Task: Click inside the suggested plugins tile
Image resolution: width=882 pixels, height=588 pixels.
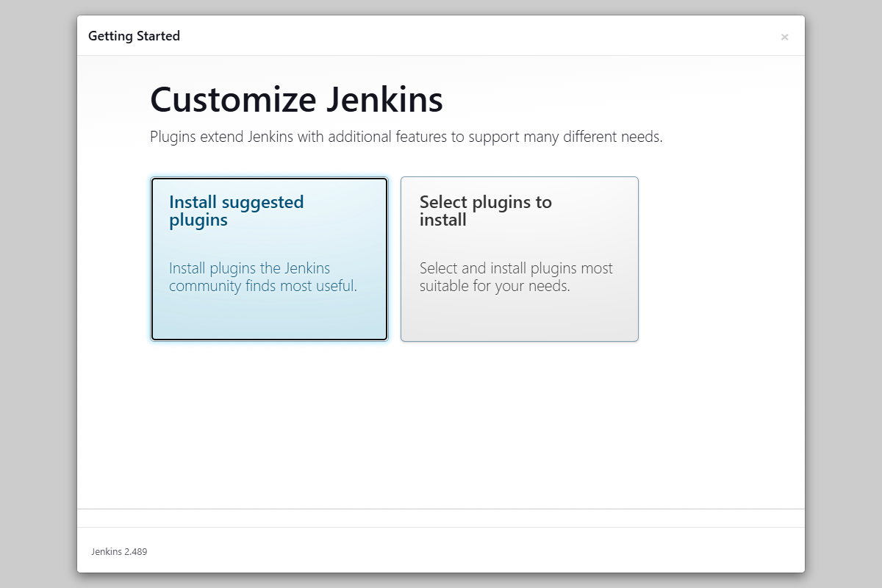Action: click(x=268, y=316)
